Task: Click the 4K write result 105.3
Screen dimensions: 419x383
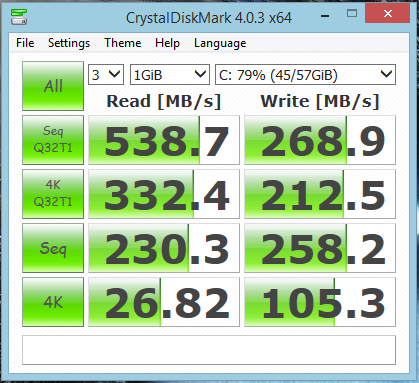Action: 320,302
